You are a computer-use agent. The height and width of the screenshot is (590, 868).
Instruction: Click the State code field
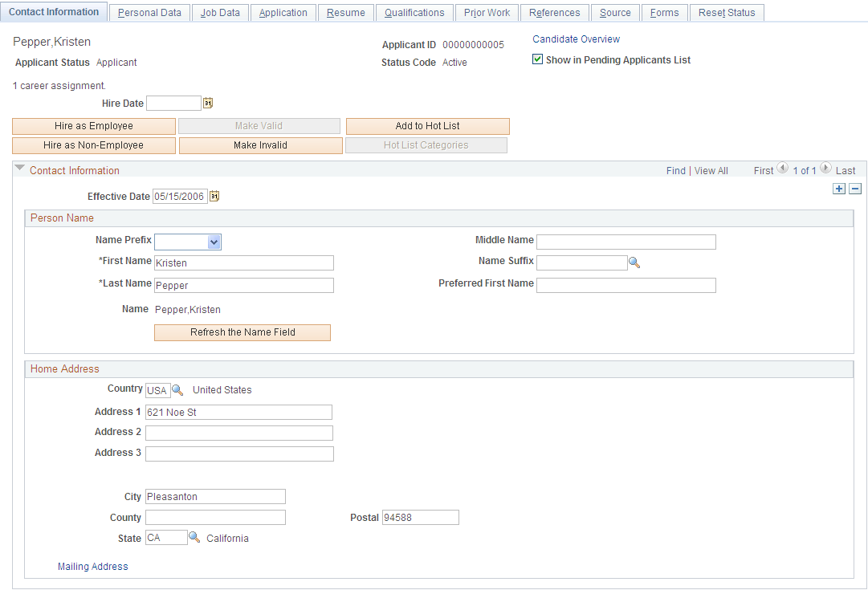point(167,537)
